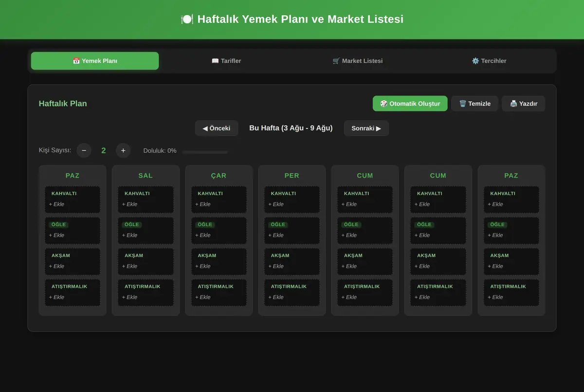Add a snack to ÇAR Atıştırmalık slot
This screenshot has width=584, height=392.
(219, 293)
